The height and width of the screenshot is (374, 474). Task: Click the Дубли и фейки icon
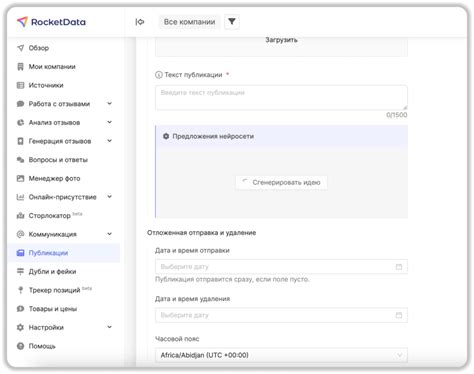coord(21,272)
